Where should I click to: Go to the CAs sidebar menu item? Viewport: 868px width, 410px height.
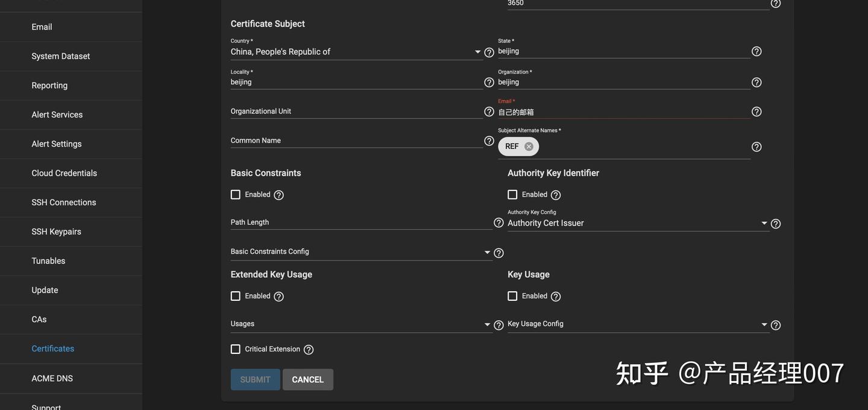coord(39,320)
